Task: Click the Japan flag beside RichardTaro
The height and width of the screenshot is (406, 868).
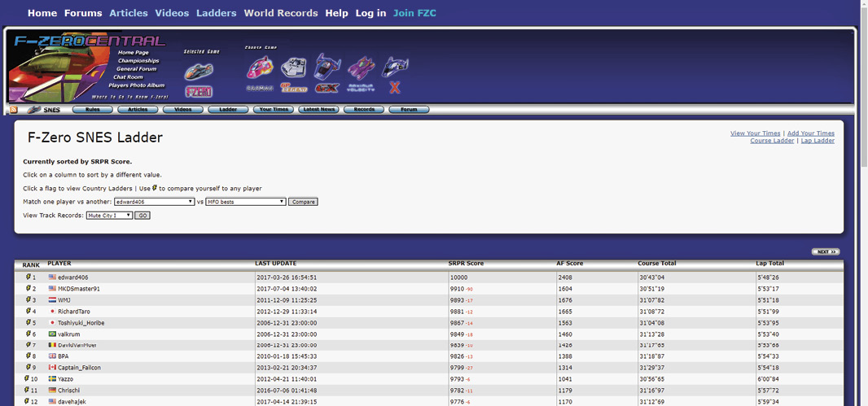Action: 53,312
